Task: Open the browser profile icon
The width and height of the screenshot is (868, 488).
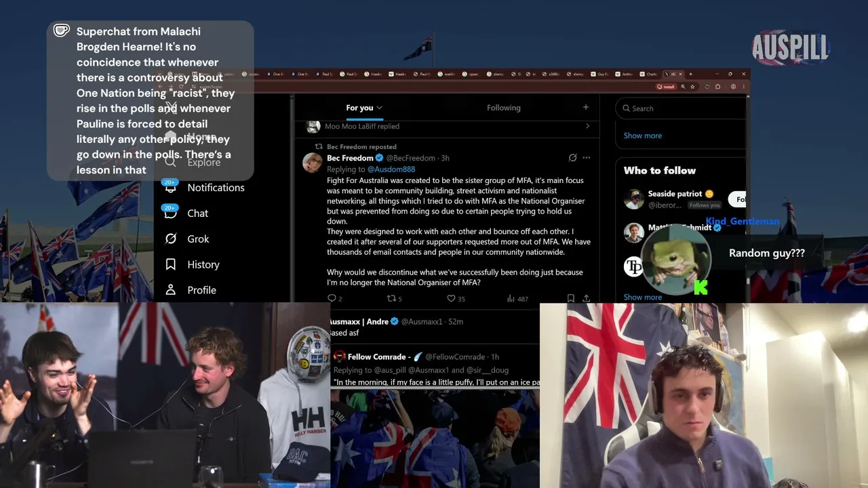Action: click(733, 87)
